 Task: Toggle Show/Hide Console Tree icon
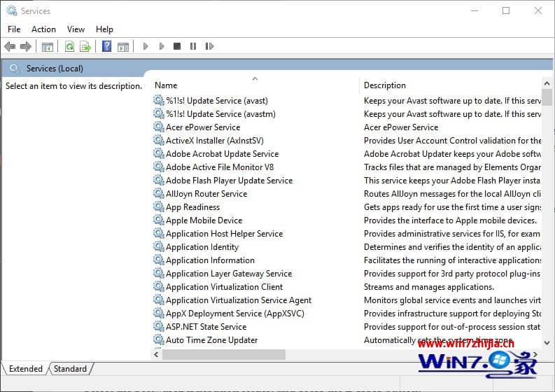point(47,46)
